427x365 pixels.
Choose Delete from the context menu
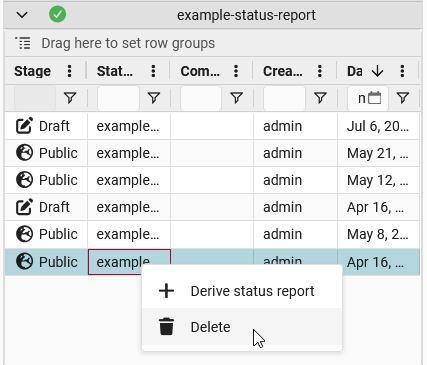(242, 327)
